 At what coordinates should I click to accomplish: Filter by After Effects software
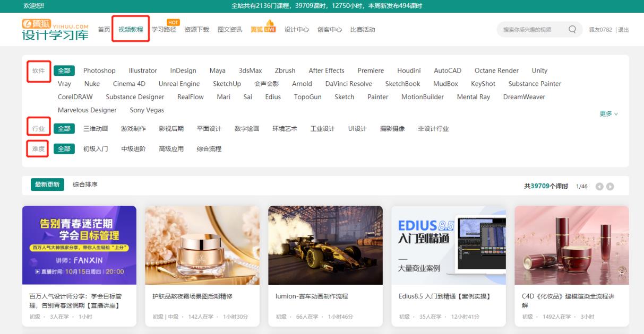coord(327,71)
